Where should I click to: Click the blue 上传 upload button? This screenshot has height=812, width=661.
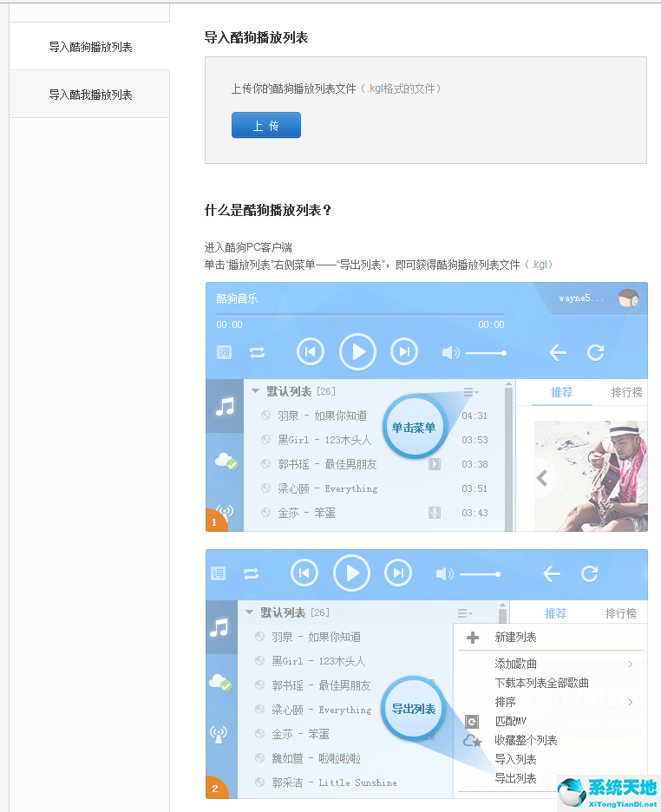(266, 125)
